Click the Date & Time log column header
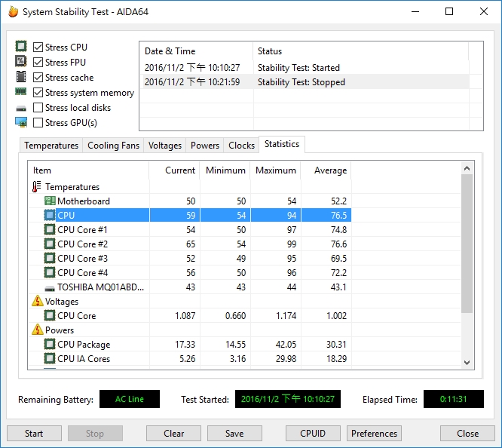 pos(196,51)
